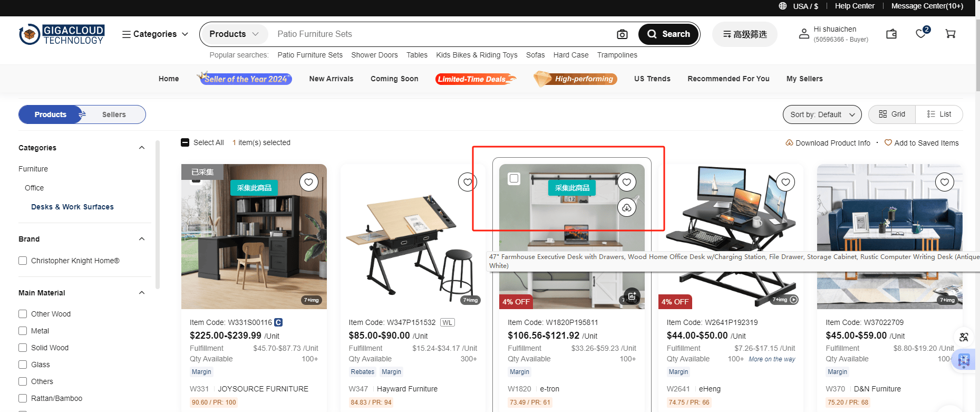Collapse the Main Material filter section
980x412 pixels.
tap(142, 293)
